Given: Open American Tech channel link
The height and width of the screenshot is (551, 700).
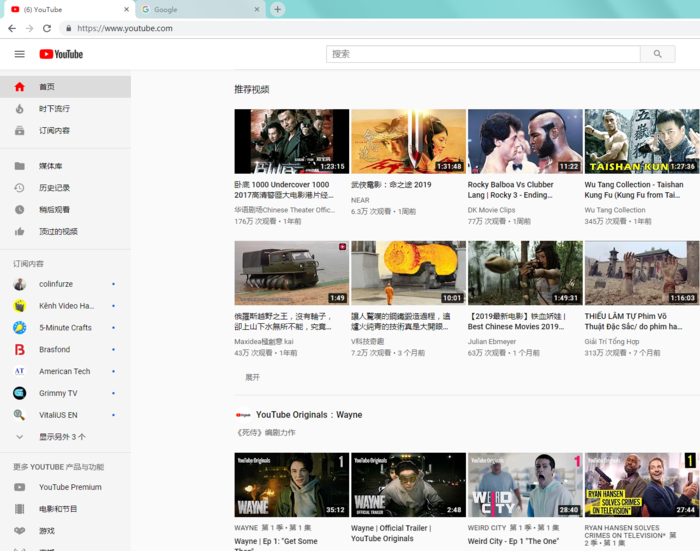Looking at the screenshot, I should 64,371.
